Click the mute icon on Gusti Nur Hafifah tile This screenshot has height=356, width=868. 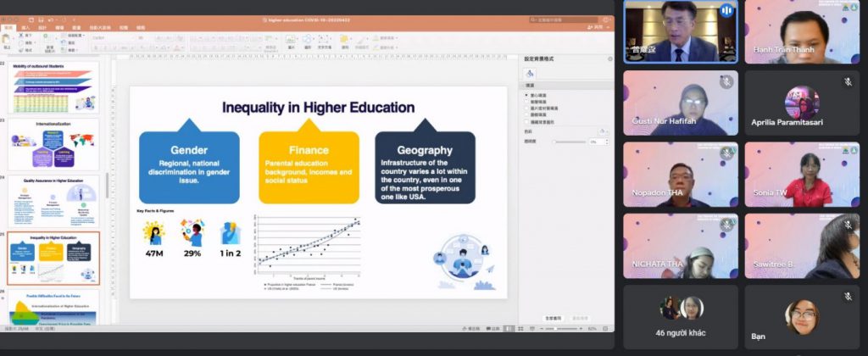(726, 82)
